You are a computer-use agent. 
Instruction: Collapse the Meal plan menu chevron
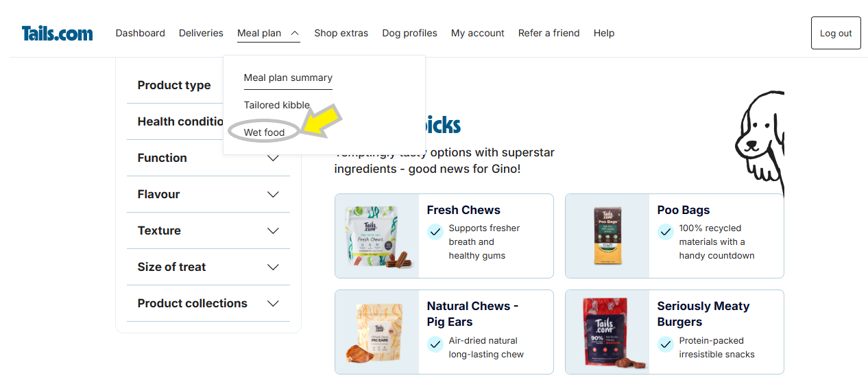[295, 33]
